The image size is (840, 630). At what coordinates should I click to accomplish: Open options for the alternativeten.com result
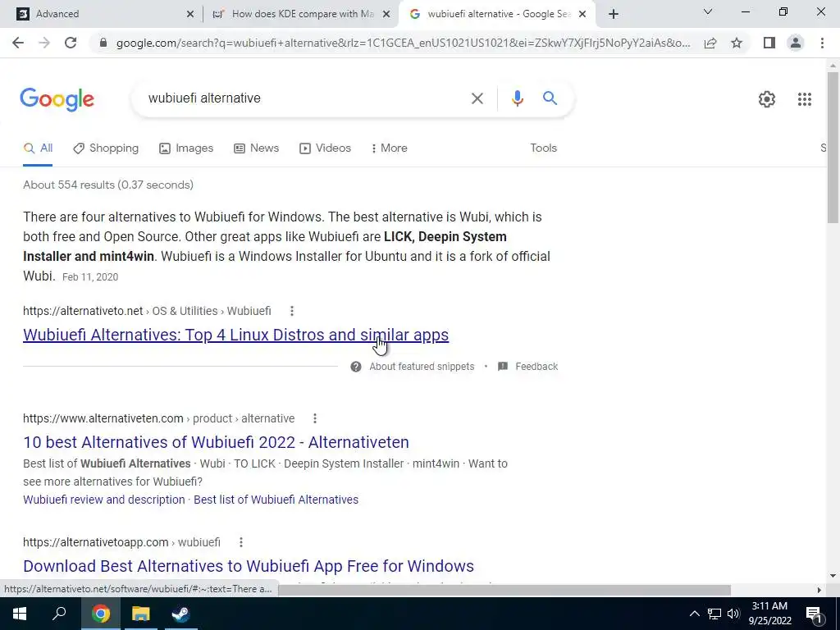pos(315,418)
